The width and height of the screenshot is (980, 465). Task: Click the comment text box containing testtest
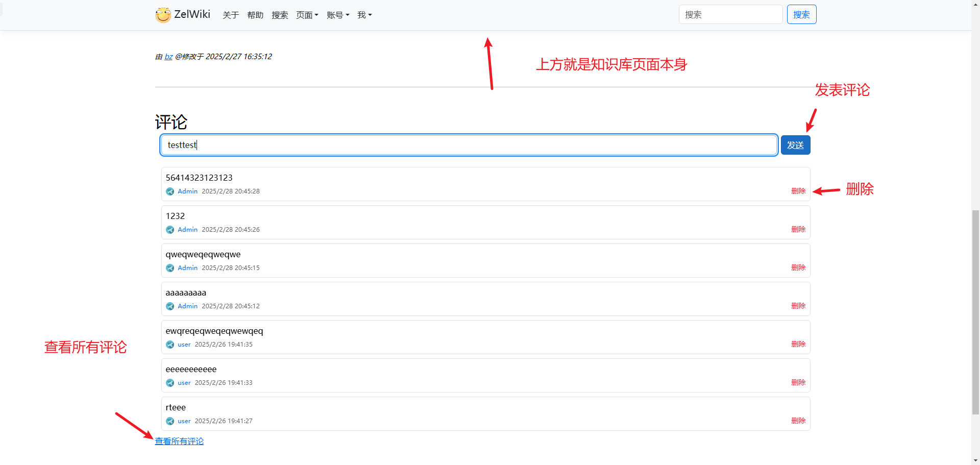tap(469, 145)
